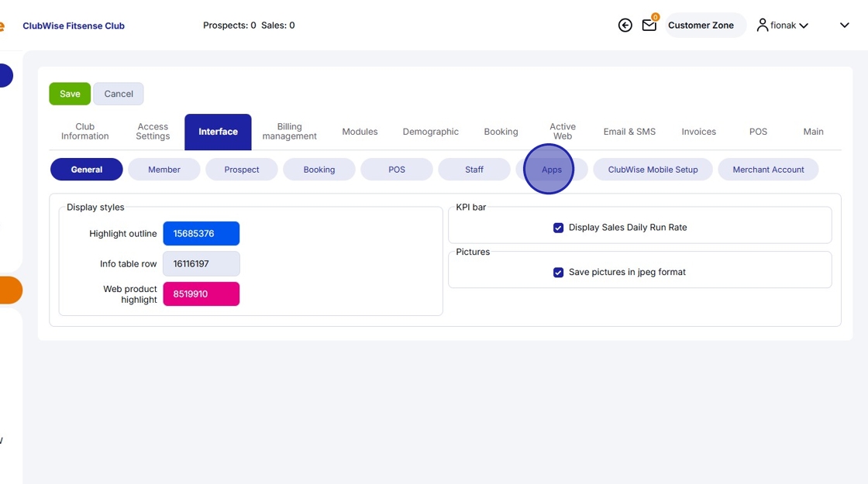Open the Access Settings tab
The image size is (868, 484).
click(153, 132)
